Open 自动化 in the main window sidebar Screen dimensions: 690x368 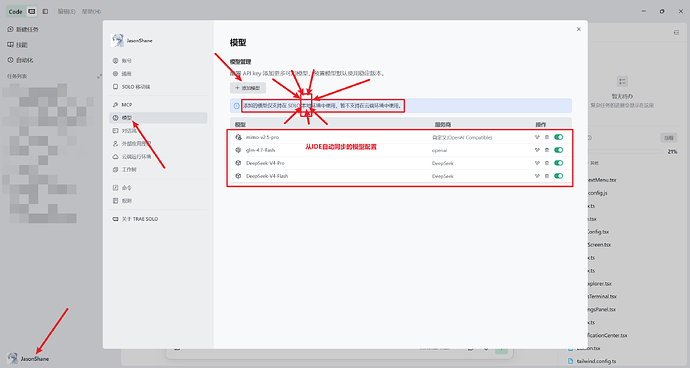tap(20, 60)
